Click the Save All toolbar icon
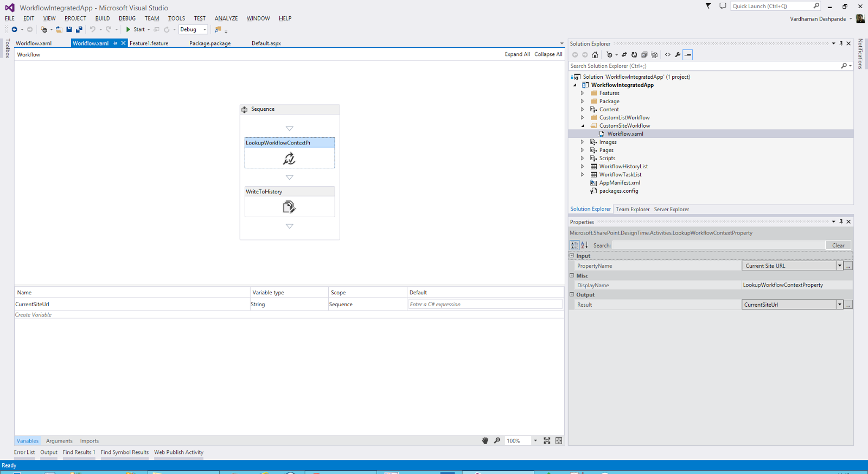Image resolution: width=868 pixels, height=474 pixels. (79, 29)
